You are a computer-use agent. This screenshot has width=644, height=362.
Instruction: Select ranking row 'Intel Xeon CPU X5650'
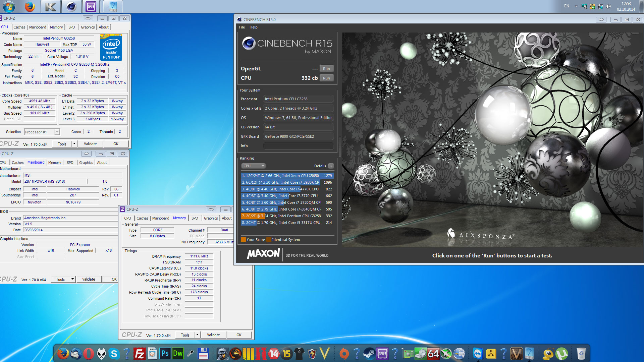(287, 176)
